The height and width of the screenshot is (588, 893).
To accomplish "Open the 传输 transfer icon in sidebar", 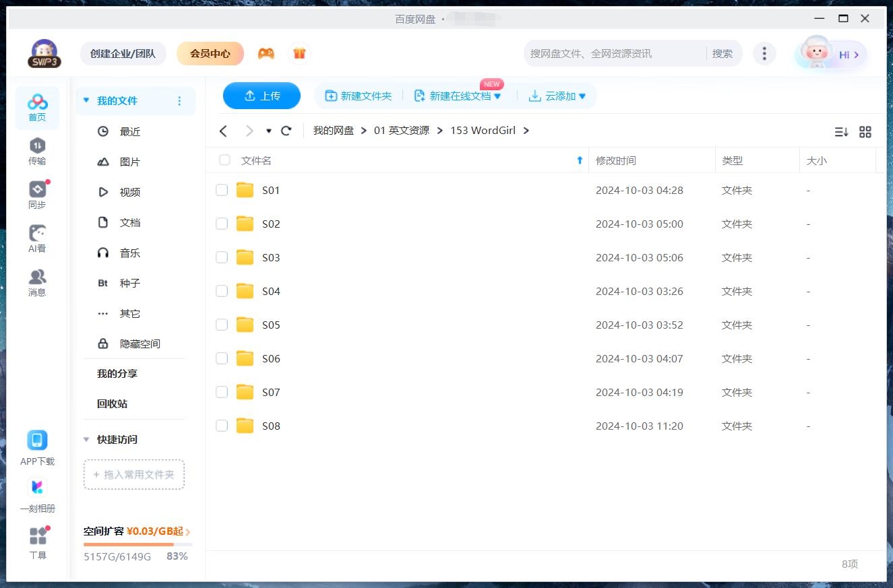I will pyautogui.click(x=37, y=151).
